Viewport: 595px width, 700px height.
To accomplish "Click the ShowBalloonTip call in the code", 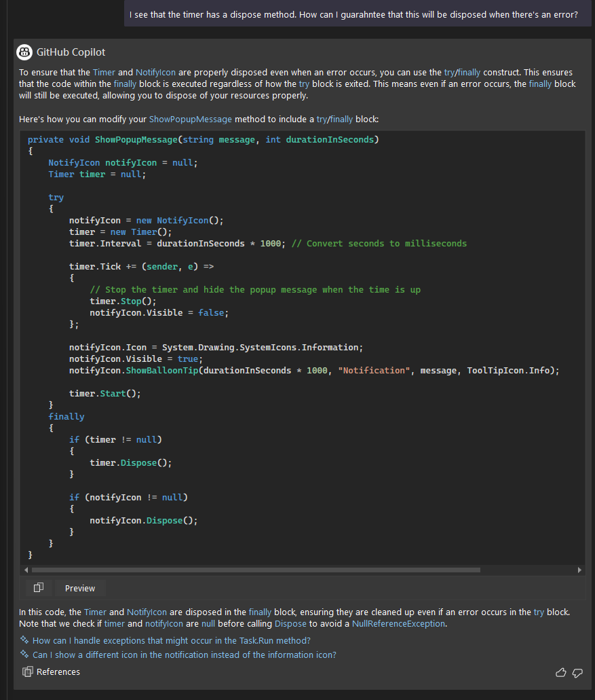I will click(x=314, y=370).
